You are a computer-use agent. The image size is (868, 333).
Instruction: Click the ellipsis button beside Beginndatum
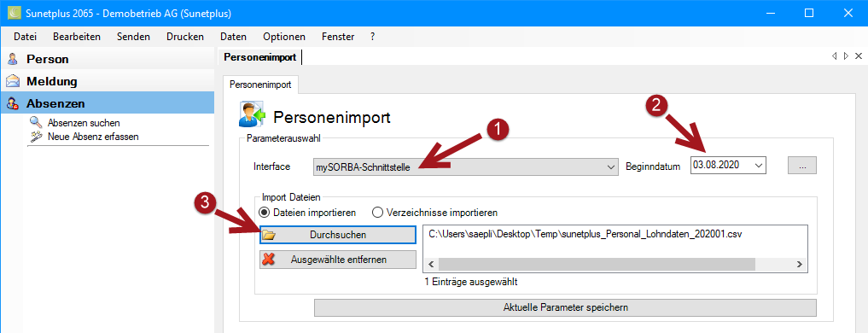point(802,165)
